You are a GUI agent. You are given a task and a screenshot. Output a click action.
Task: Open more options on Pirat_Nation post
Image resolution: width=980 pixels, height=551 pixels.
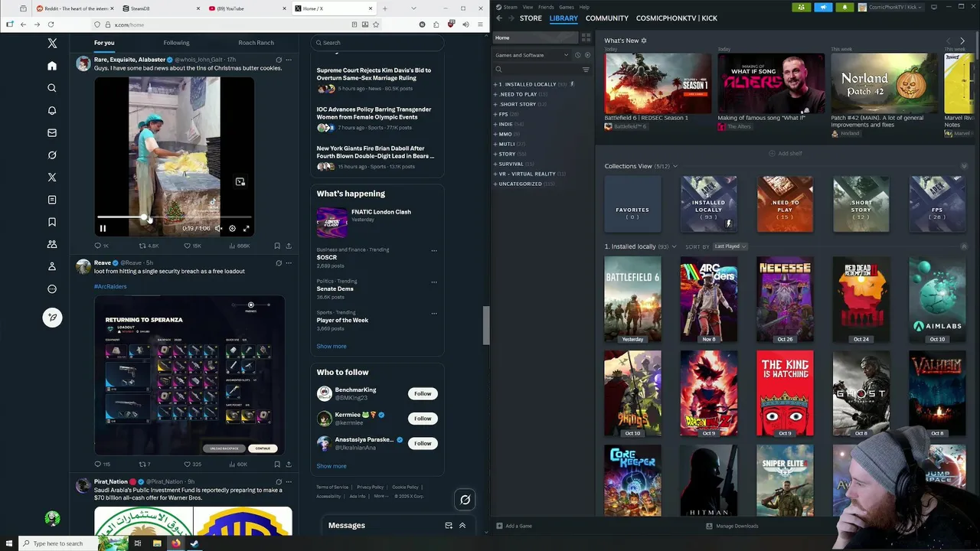tap(289, 481)
